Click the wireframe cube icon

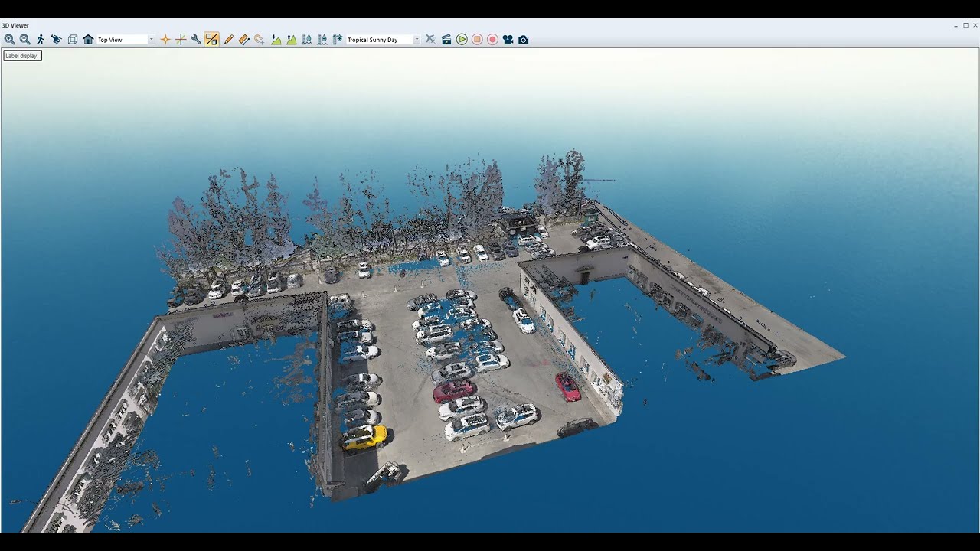[x=73, y=40]
